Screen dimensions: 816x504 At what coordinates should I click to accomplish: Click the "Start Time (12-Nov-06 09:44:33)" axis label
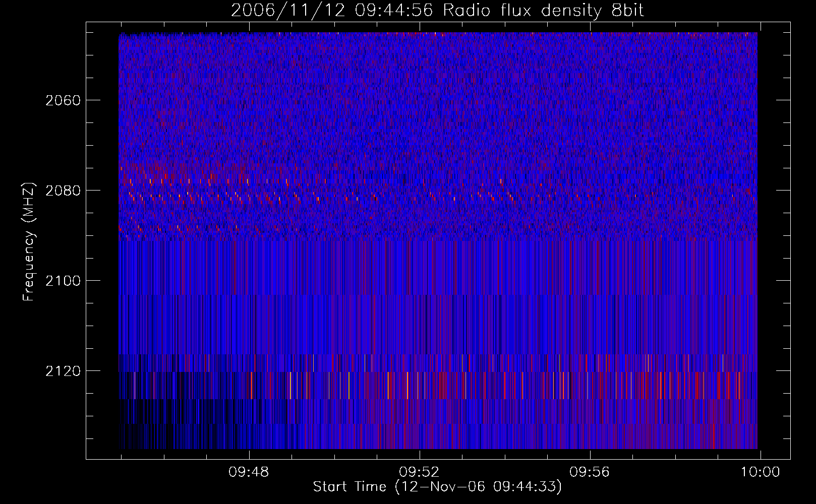(x=437, y=487)
